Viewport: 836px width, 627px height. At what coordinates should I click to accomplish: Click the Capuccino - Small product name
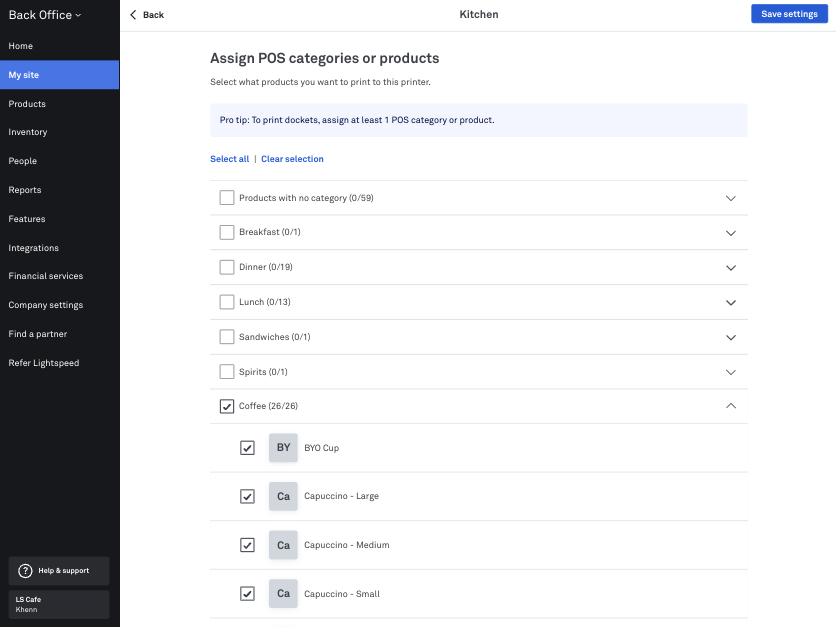pyautogui.click(x=342, y=593)
